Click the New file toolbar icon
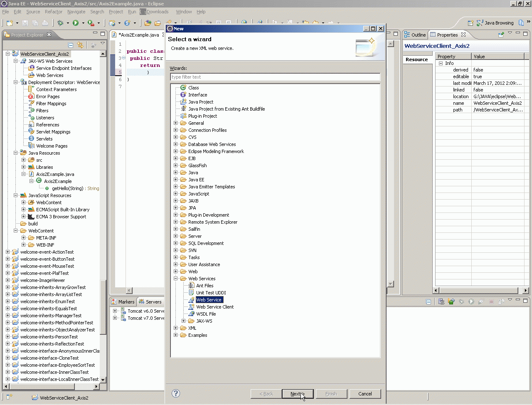Image resolution: width=532 pixels, height=405 pixels. (9, 23)
